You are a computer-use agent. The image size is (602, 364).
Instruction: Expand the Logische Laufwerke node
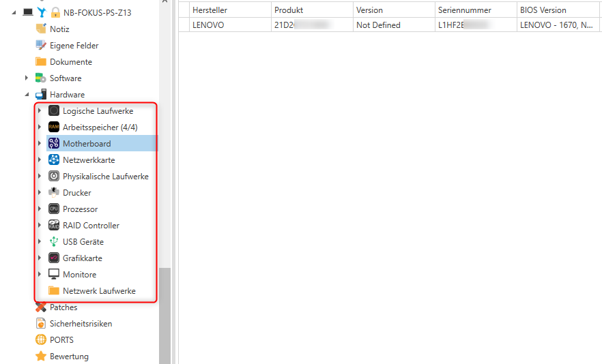(40, 111)
